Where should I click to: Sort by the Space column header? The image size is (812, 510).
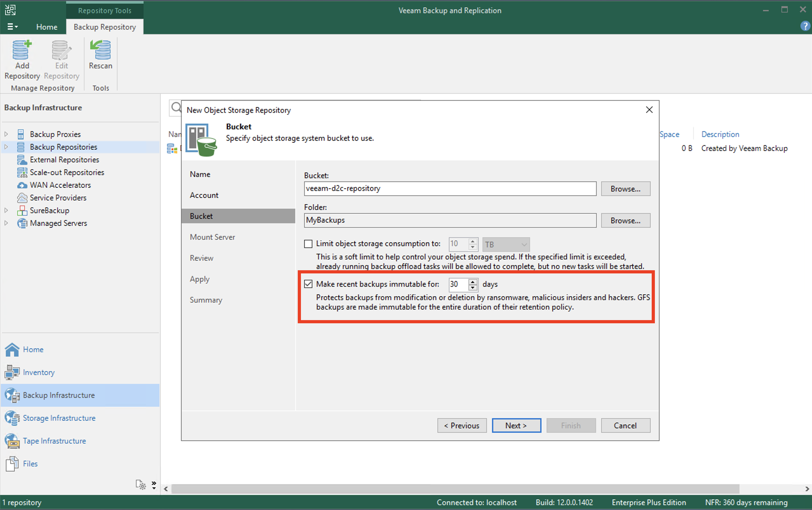[x=669, y=134]
